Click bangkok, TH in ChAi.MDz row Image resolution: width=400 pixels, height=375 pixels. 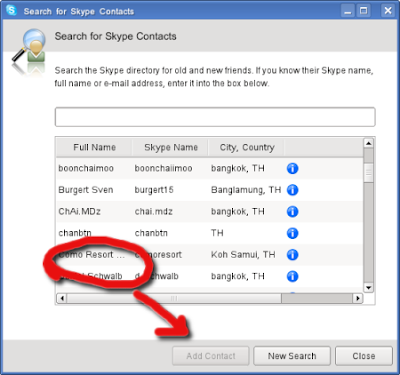(238, 212)
